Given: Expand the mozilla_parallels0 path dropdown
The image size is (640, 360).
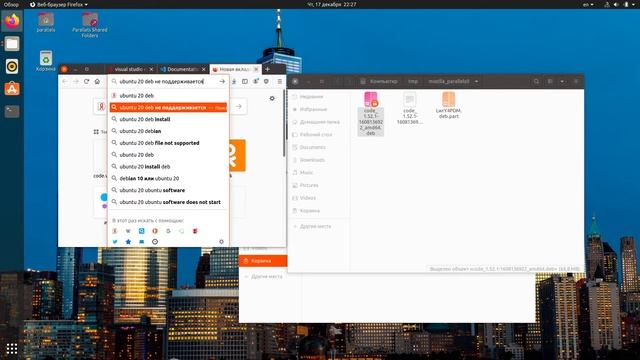Looking at the screenshot, I should coord(476,82).
